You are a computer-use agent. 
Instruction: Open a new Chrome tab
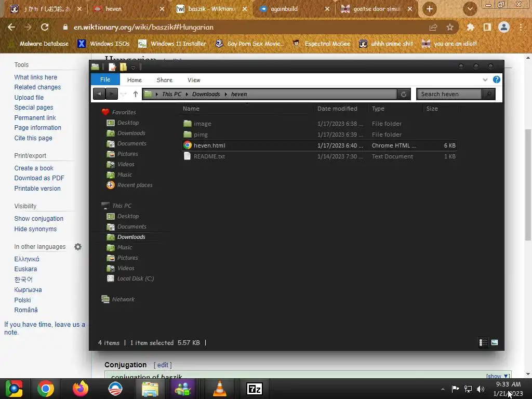coord(430,9)
